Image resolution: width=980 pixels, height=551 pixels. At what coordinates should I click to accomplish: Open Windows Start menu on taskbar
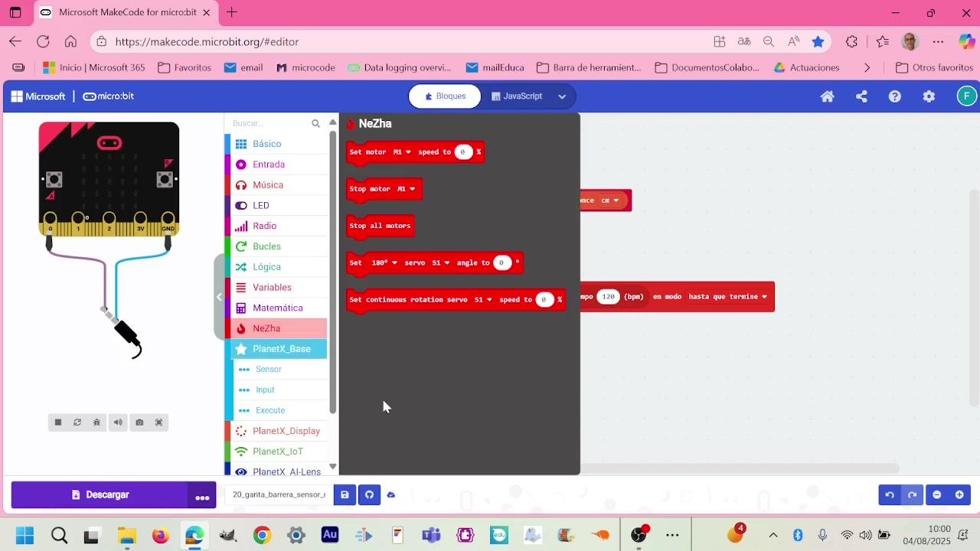24,536
